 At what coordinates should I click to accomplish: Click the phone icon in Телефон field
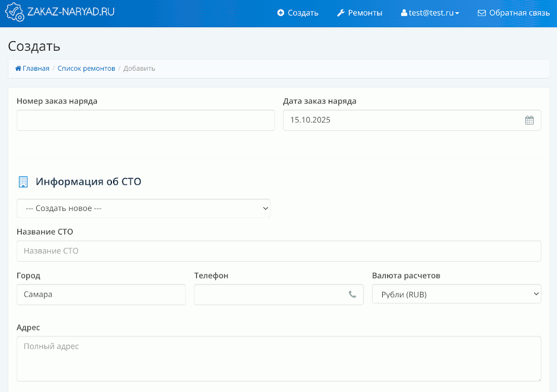tap(352, 295)
